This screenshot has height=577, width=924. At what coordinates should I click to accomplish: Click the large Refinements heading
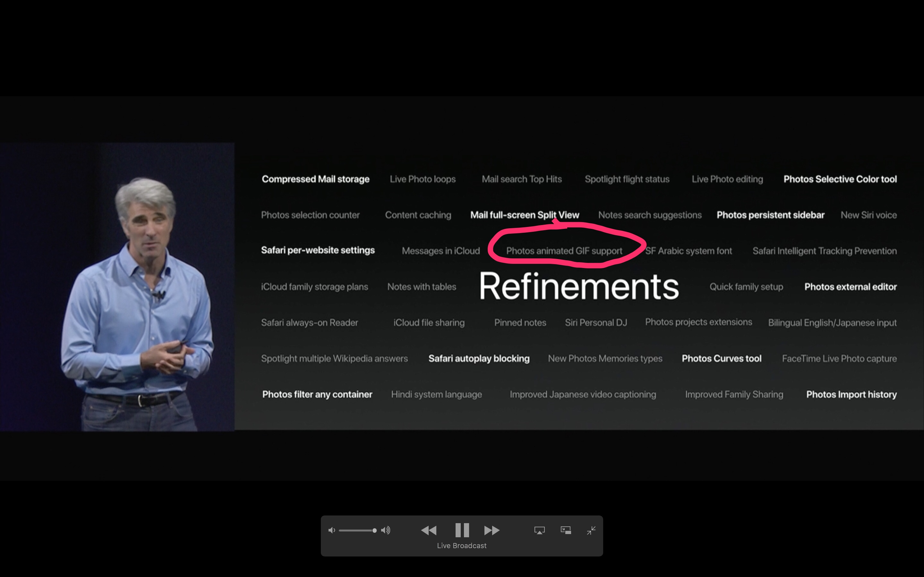pyautogui.click(x=578, y=286)
